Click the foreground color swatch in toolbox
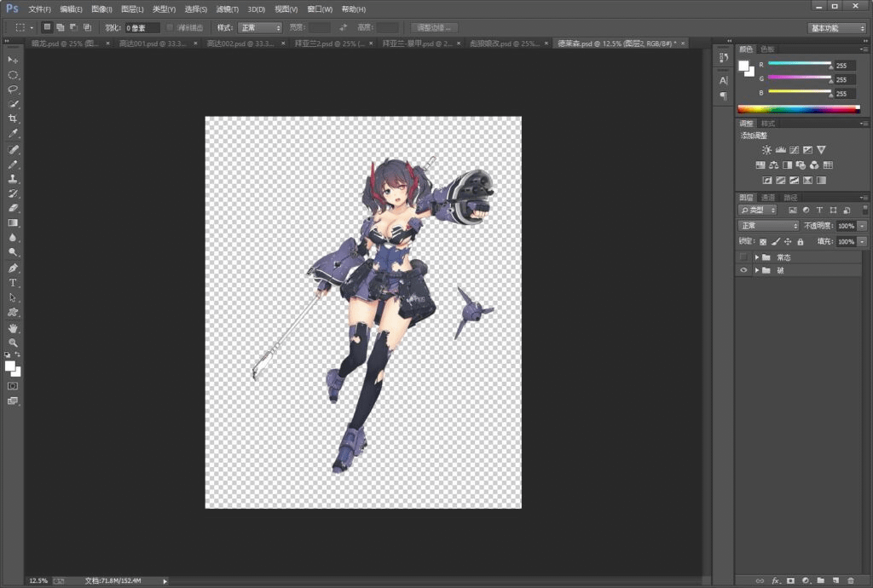Image resolution: width=873 pixels, height=588 pixels. click(10, 366)
